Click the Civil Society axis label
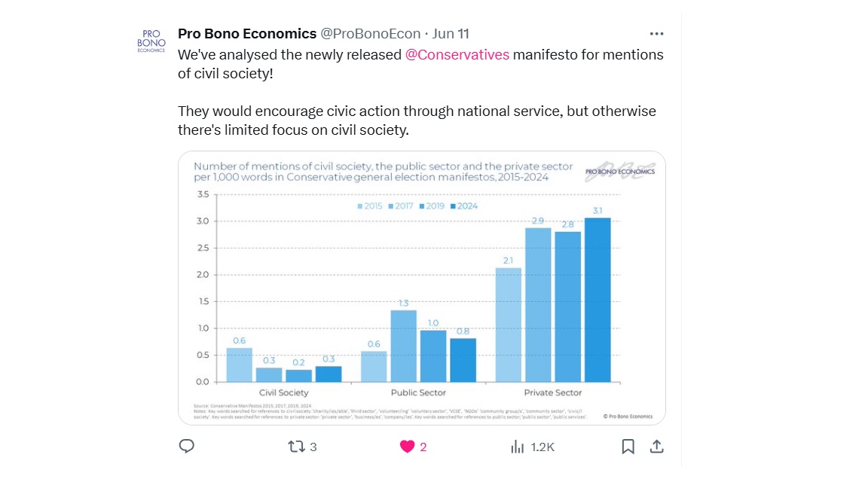Viewport: 868px width, 488px height. [x=283, y=392]
